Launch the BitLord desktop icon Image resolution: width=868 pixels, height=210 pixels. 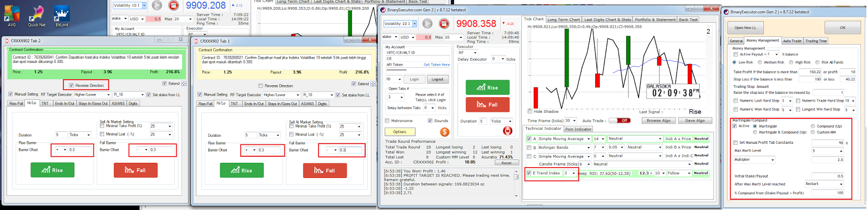pyautogui.click(x=62, y=16)
